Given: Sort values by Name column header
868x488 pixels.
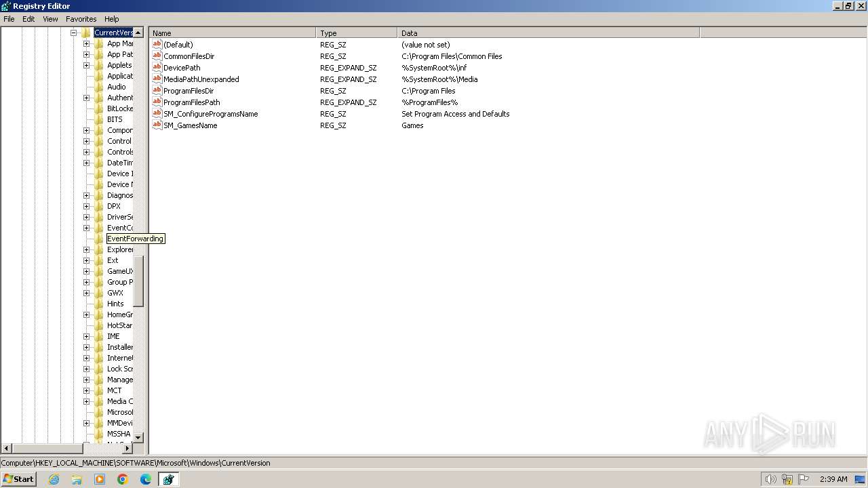Looking at the screenshot, I should coord(233,33).
